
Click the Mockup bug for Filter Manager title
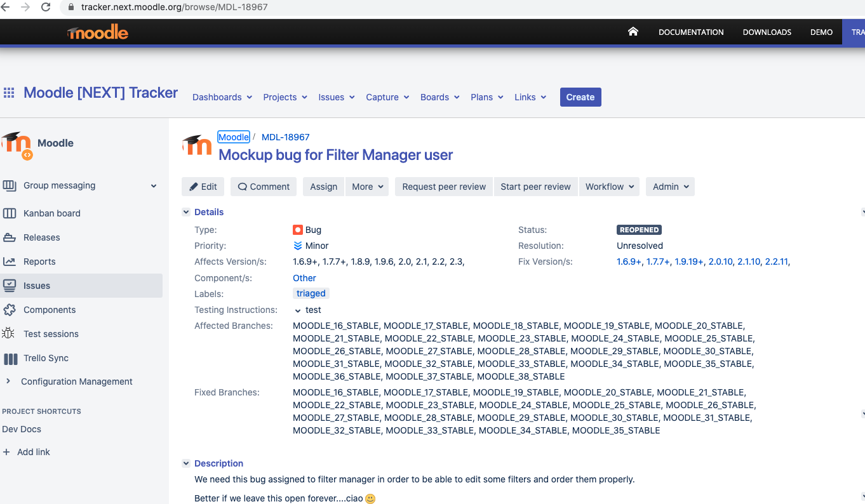coord(336,155)
